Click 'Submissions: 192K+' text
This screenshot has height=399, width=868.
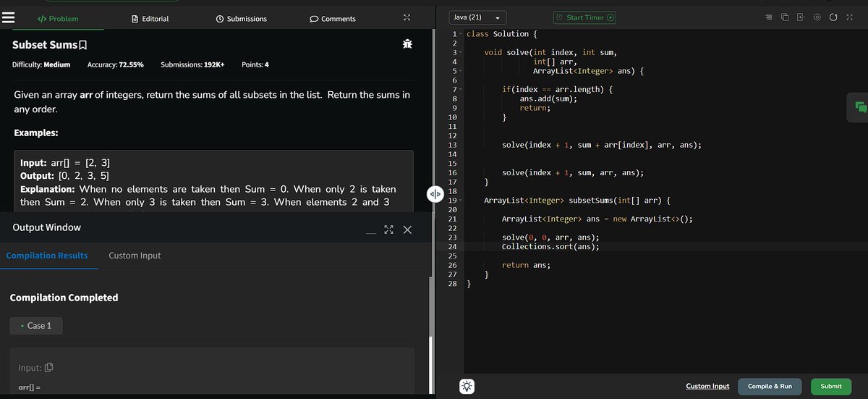pyautogui.click(x=192, y=64)
